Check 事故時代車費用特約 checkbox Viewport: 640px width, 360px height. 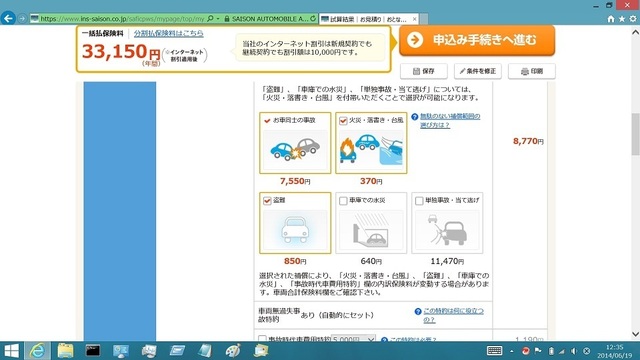click(262, 339)
